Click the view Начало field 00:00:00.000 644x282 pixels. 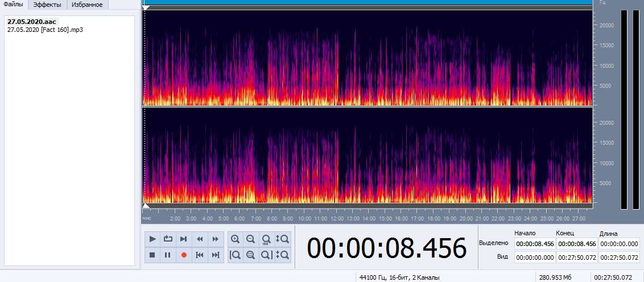pyautogui.click(x=535, y=258)
